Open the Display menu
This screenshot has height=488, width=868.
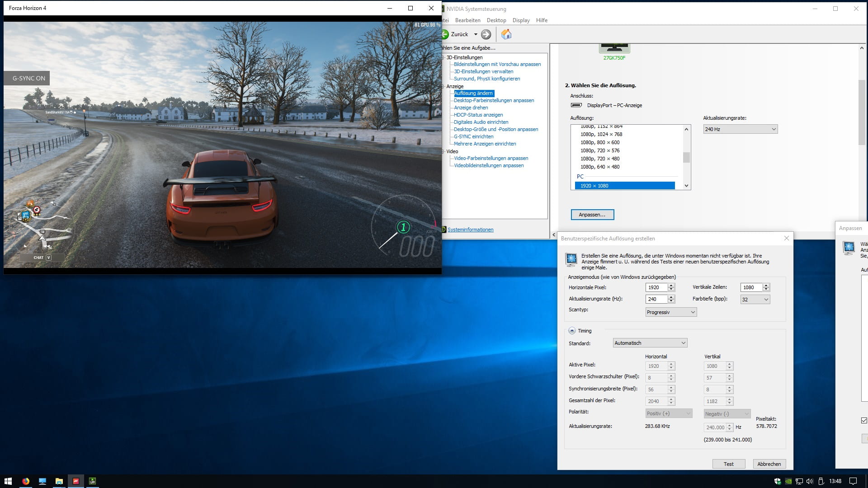[x=521, y=20]
